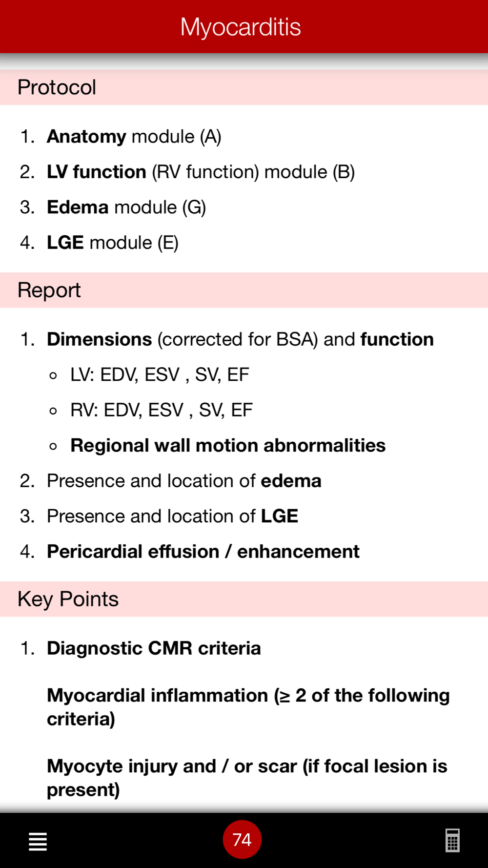This screenshot has width=488, height=868.
Task: Select the LGE module (E) item
Action: [x=112, y=243]
